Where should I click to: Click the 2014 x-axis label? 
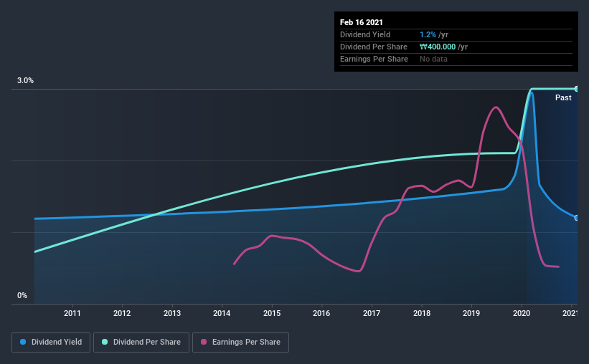(222, 313)
